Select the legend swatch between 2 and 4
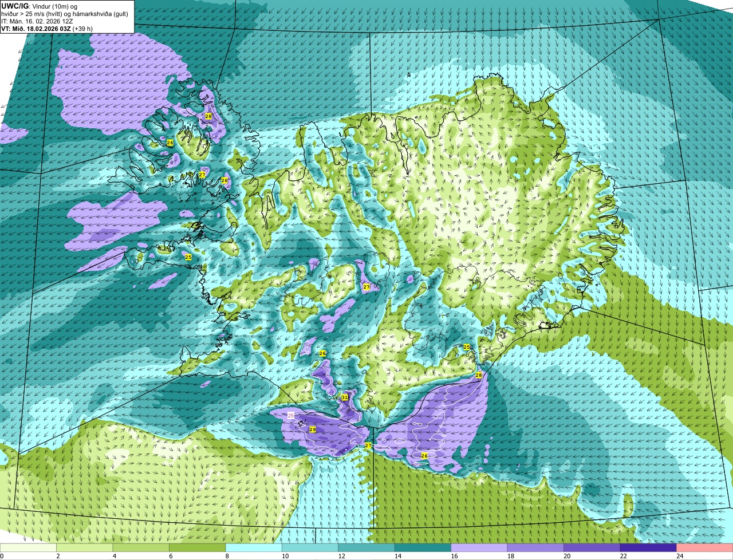Image resolution: width=733 pixels, height=560 pixels. pos(85,547)
